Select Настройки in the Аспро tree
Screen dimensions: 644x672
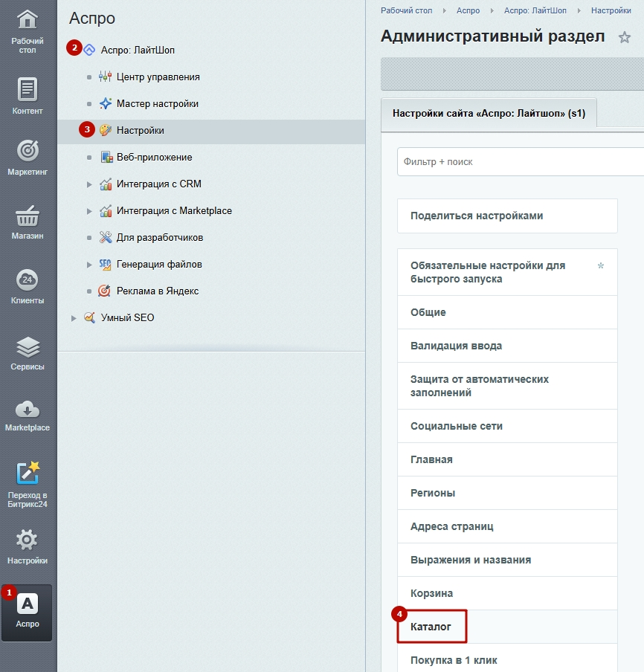click(141, 130)
